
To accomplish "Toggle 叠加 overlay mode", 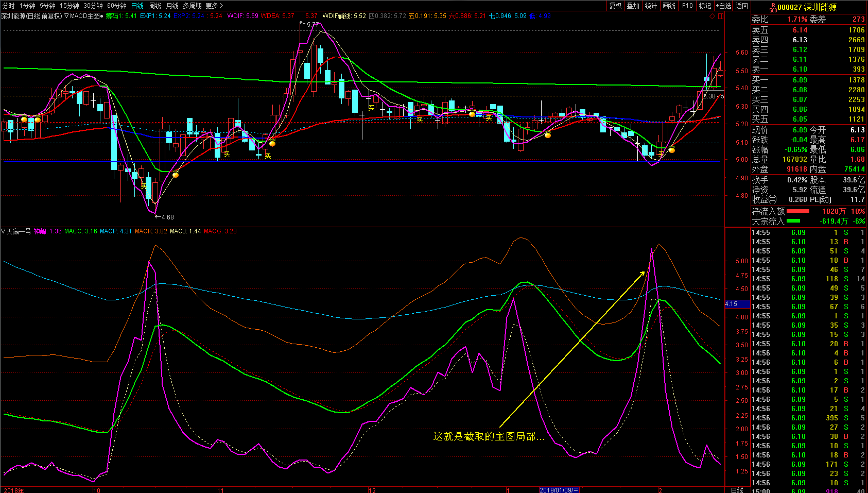I will (633, 6).
